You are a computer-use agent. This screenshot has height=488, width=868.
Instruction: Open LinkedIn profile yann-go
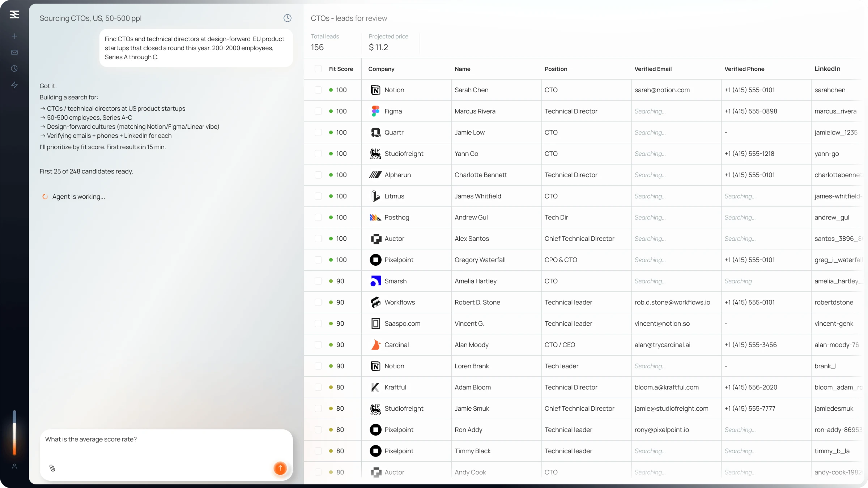point(827,154)
